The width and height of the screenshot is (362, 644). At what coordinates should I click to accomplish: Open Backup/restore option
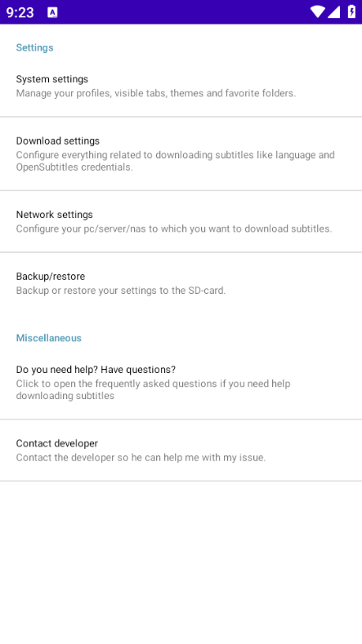coord(181,283)
